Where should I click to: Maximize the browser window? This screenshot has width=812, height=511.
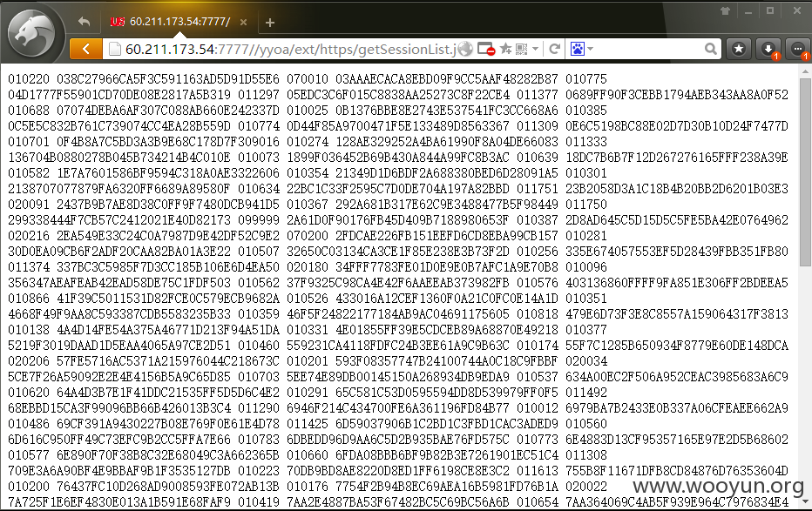[770, 10]
